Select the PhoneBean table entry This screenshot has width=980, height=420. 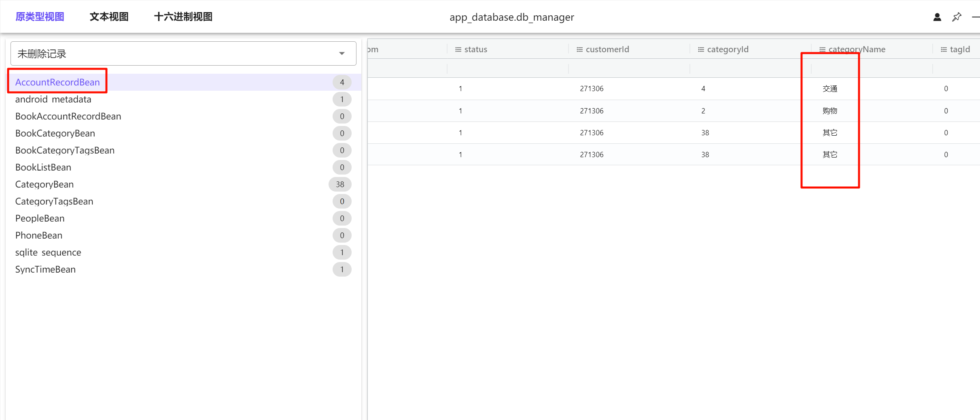tap(39, 235)
